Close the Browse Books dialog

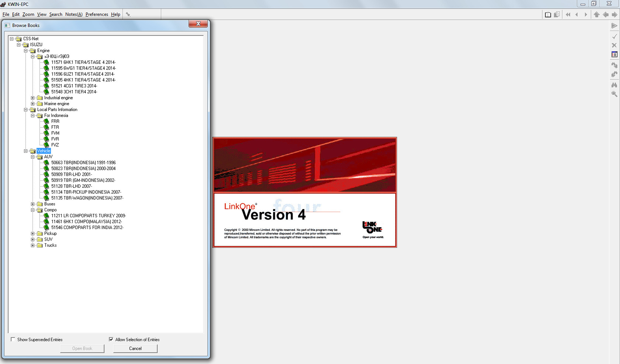pyautogui.click(x=198, y=24)
